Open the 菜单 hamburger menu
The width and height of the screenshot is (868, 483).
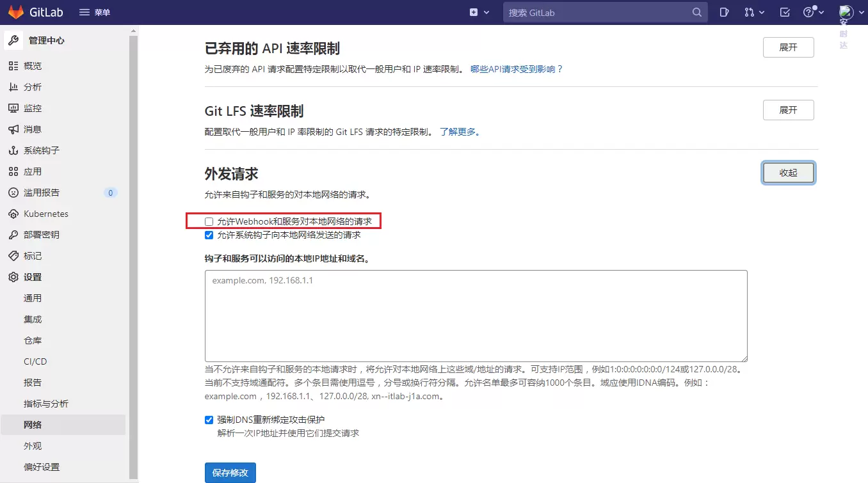tap(94, 12)
